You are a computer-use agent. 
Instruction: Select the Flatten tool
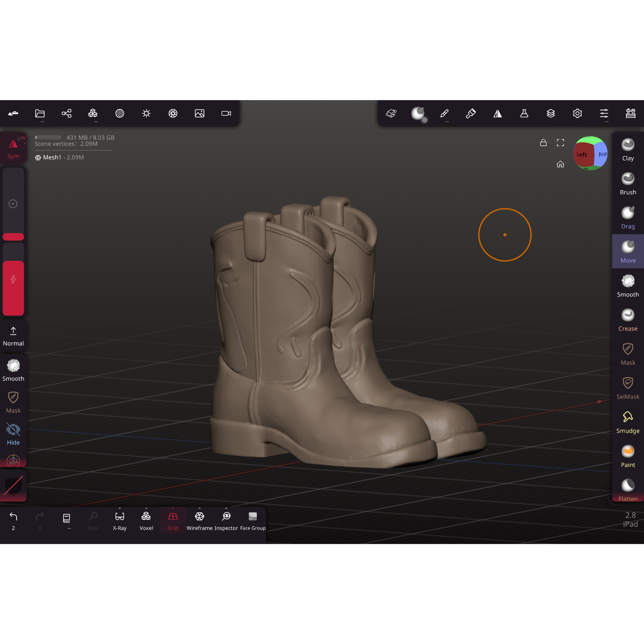(628, 490)
